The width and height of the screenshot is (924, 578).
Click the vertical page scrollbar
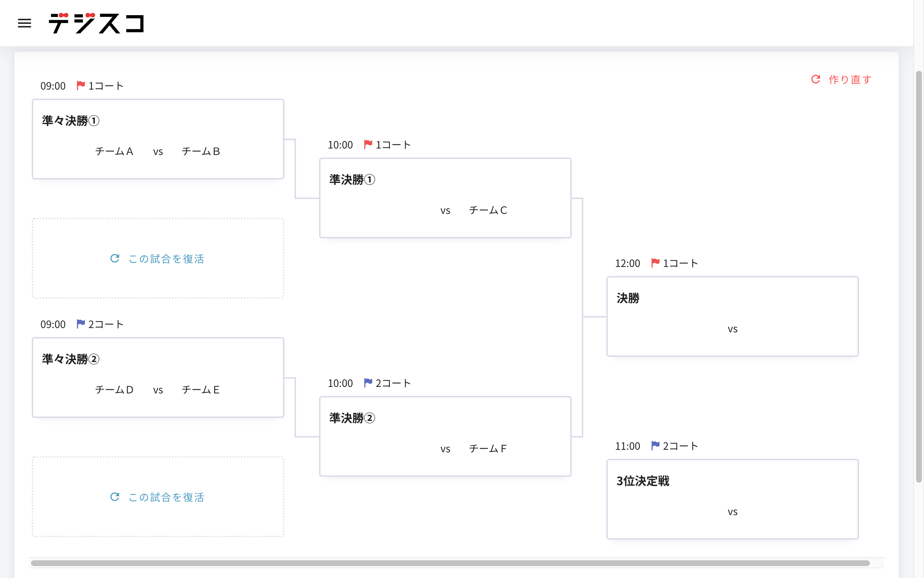[x=919, y=276]
